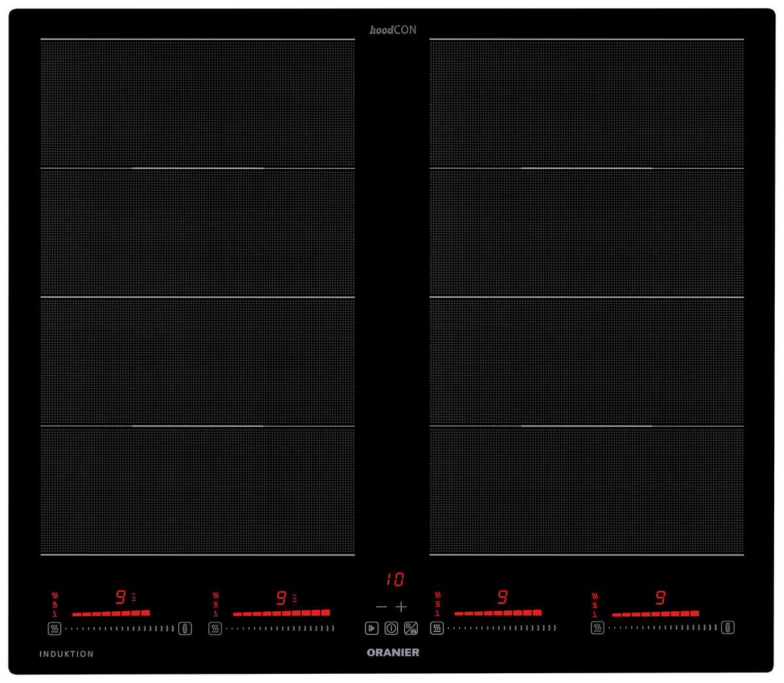Increase the timer with the plus button
Viewport: 784px width, 683px height.
[x=401, y=607]
